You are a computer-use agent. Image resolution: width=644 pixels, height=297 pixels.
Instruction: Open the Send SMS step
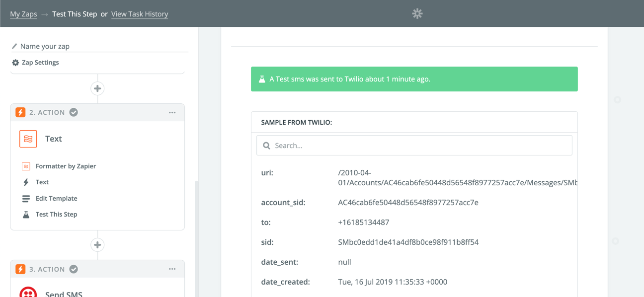pyautogui.click(x=64, y=294)
